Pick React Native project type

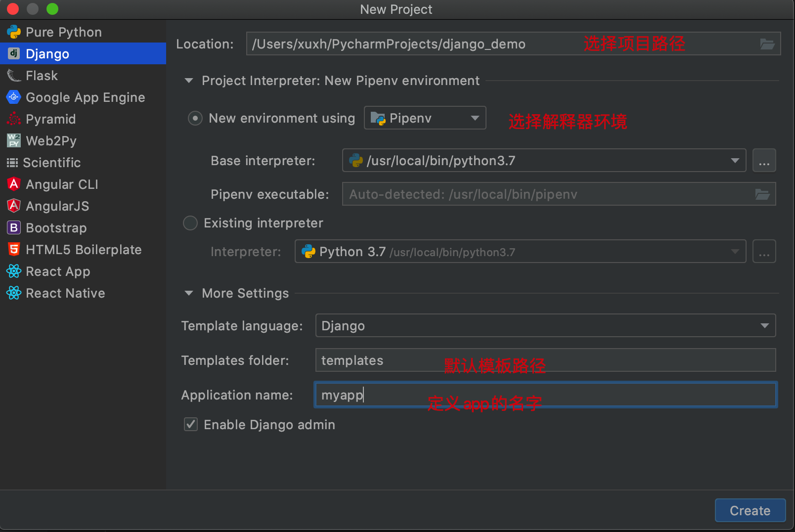click(83, 293)
